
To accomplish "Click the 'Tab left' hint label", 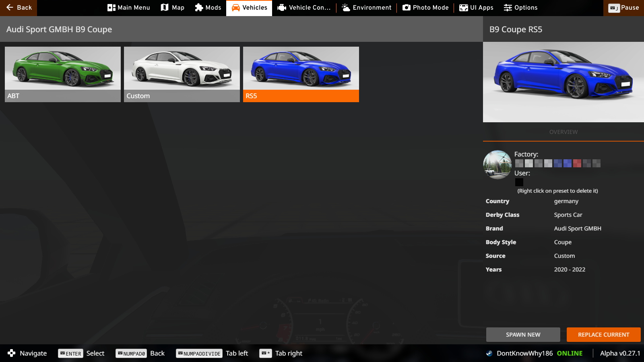I will coord(237,353).
